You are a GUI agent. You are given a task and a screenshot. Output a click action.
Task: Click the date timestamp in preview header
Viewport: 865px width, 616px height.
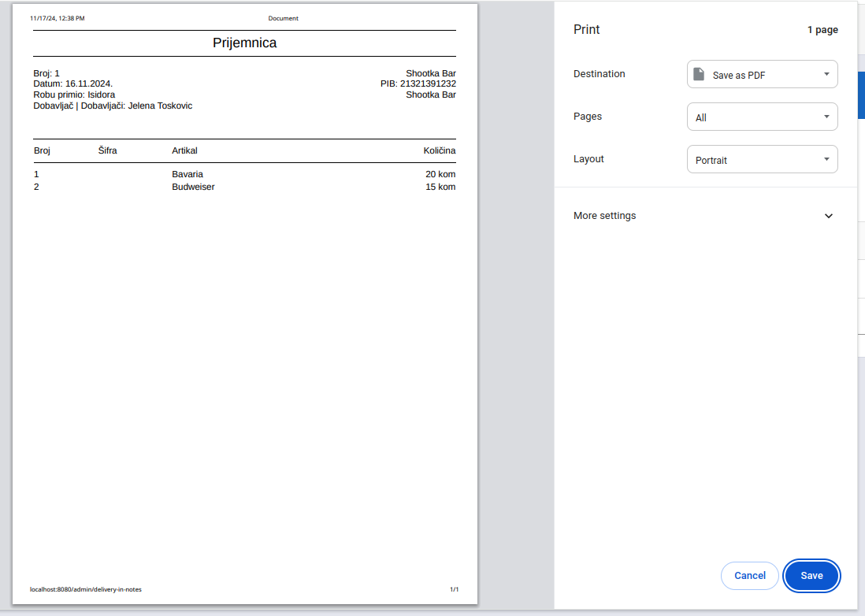[x=57, y=18]
